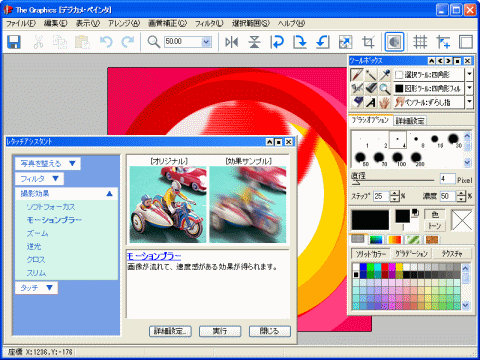Switch to the テクスチャ palette tab
This screenshot has width=480, height=360.
point(452,254)
